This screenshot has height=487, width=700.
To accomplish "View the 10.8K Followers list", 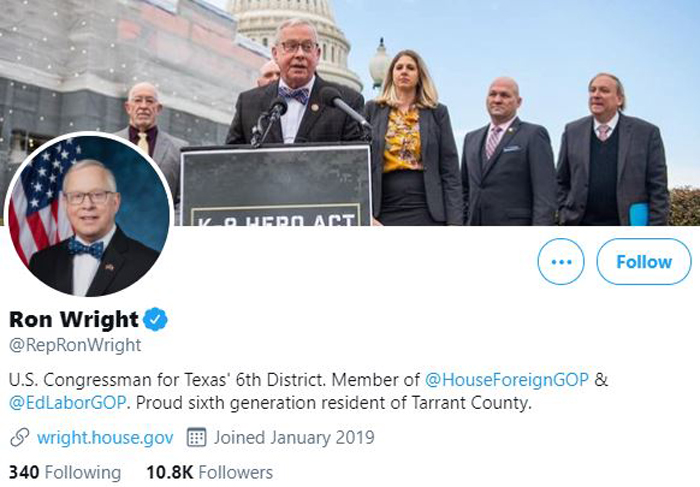I will [210, 472].
